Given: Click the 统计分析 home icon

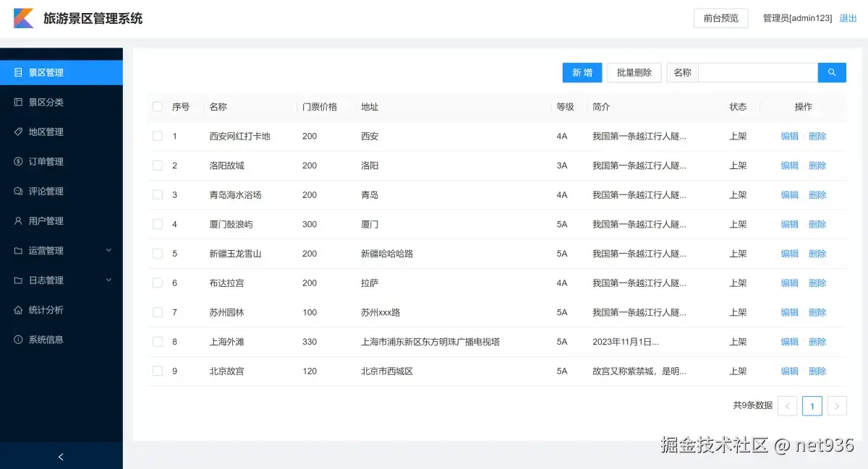Looking at the screenshot, I should (x=18, y=309).
